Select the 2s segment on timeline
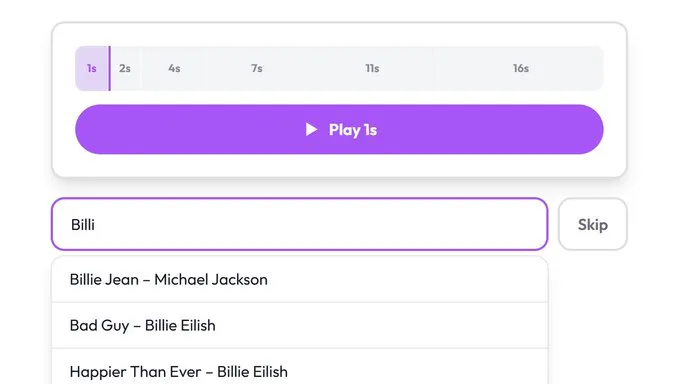Image resolution: width=688 pixels, height=384 pixels. 125,68
